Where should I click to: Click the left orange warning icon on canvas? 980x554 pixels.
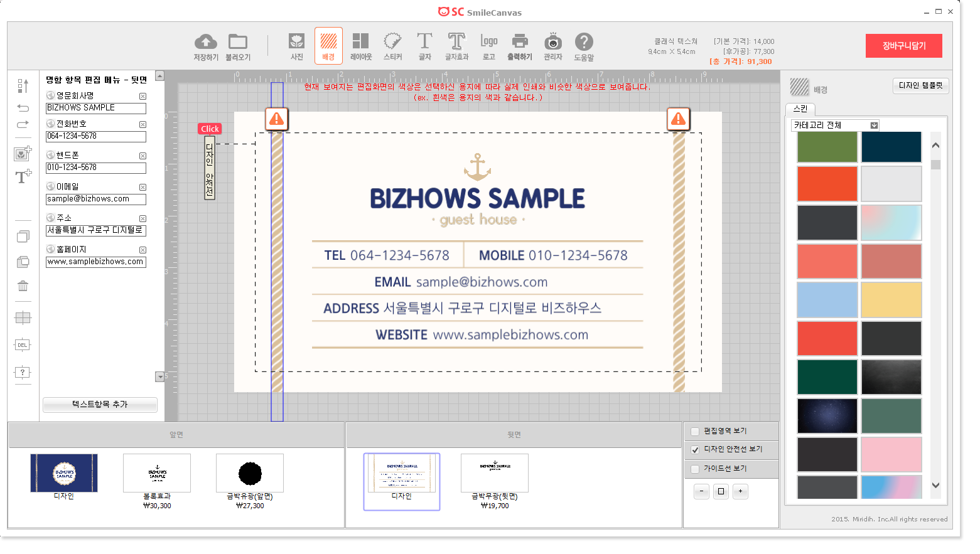click(276, 119)
